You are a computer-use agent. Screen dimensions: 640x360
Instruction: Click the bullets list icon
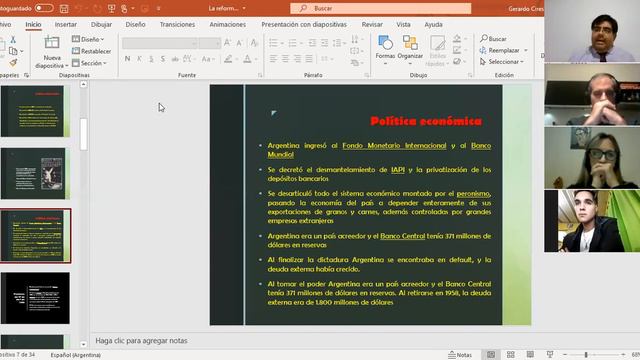273,42
